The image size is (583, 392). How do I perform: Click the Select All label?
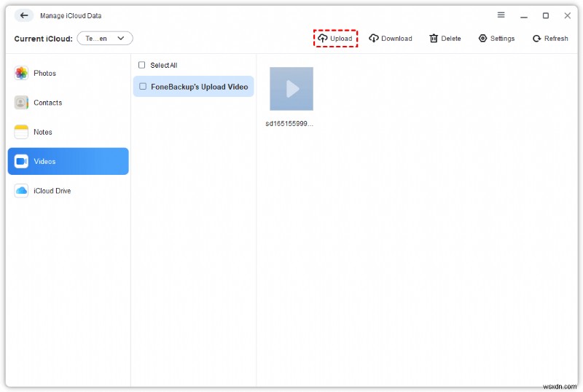[x=163, y=65]
